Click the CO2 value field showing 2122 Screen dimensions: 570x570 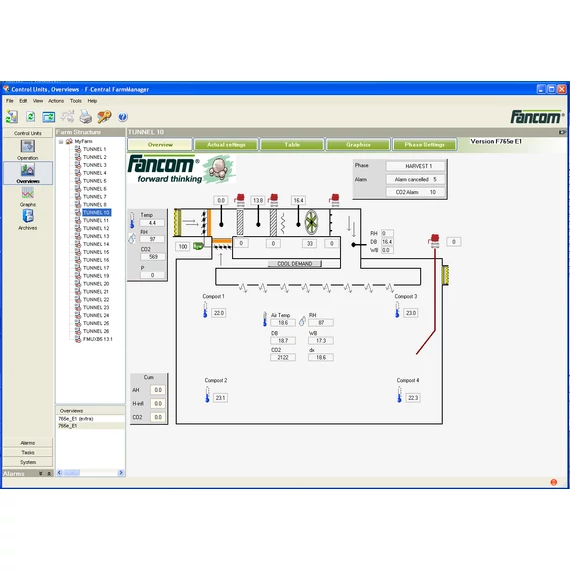point(283,357)
